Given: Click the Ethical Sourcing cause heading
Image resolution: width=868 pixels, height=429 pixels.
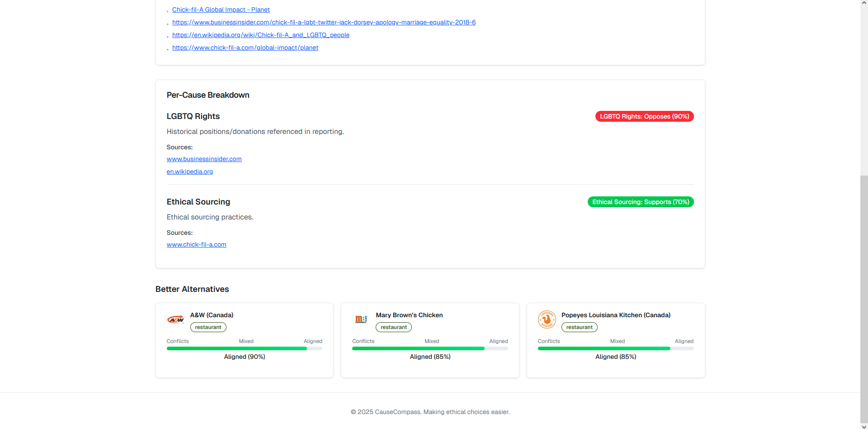Looking at the screenshot, I should click(x=198, y=202).
